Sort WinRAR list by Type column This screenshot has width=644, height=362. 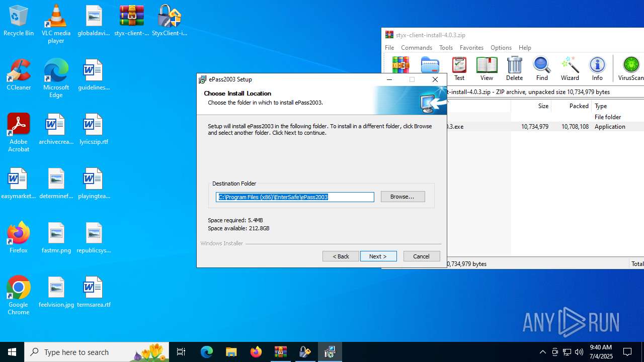617,106
